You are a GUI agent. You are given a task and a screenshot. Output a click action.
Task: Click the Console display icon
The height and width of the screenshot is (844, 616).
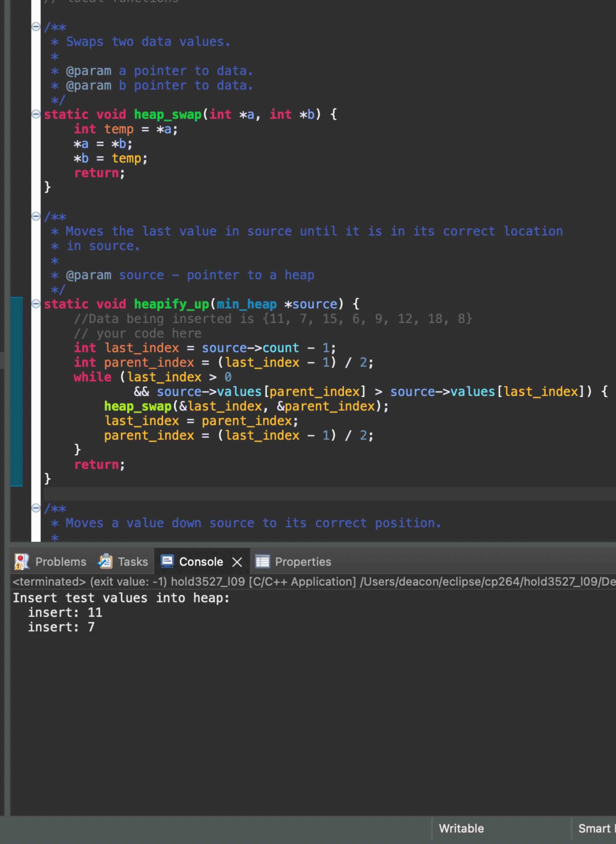coord(168,561)
